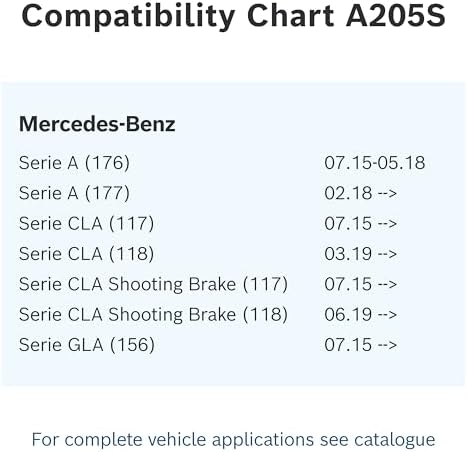
Task: Select the Mercedes-Benz heading
Action: [97, 124]
